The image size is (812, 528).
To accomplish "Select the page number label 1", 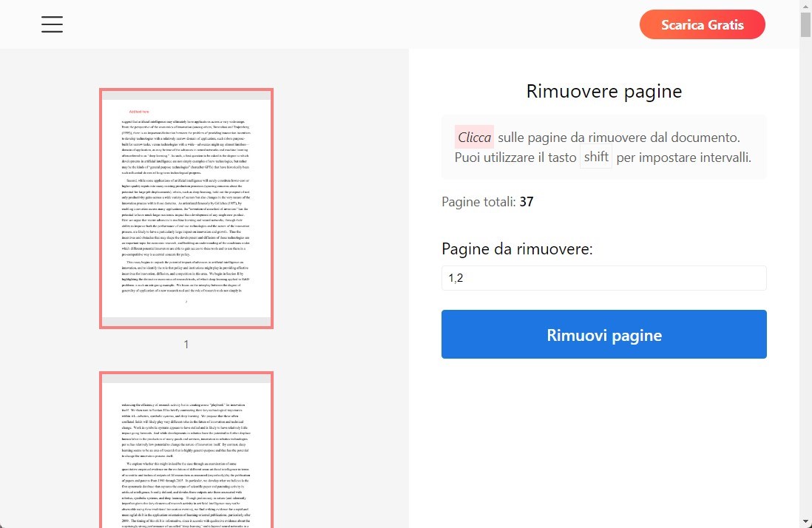I will [186, 343].
